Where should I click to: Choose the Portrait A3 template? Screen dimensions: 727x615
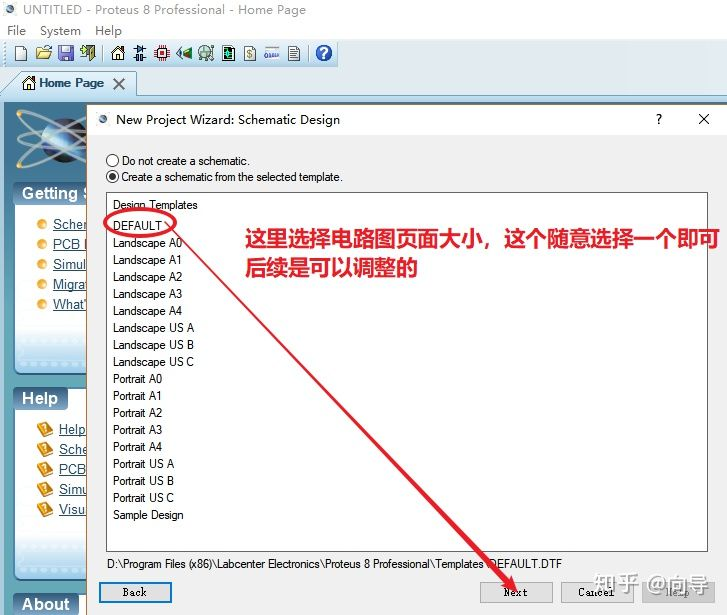tap(138, 430)
